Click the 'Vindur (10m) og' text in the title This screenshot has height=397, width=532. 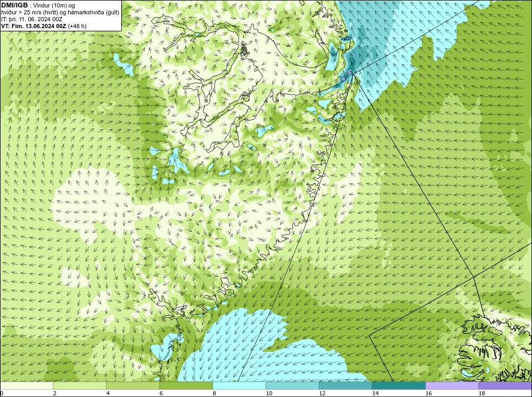[54, 5]
